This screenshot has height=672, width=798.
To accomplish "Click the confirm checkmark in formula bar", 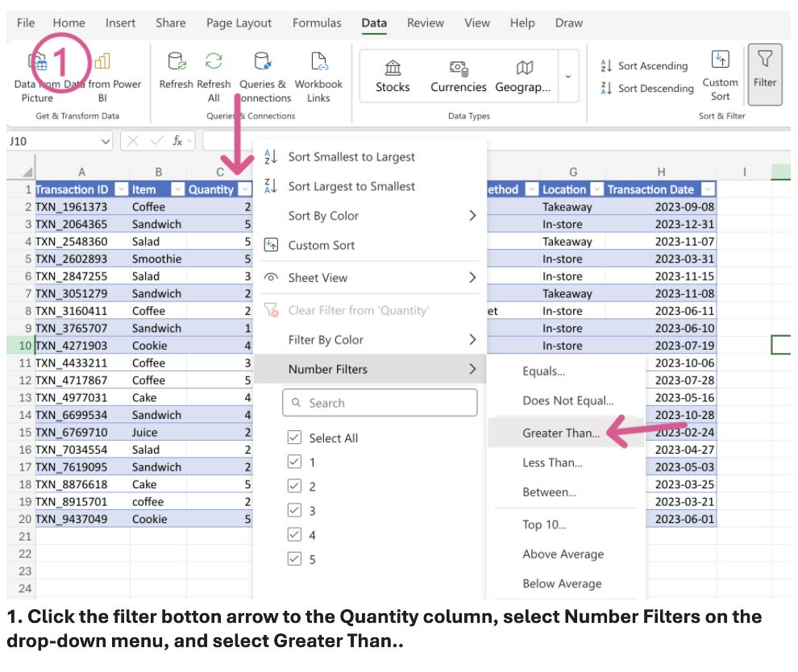I will (156, 141).
